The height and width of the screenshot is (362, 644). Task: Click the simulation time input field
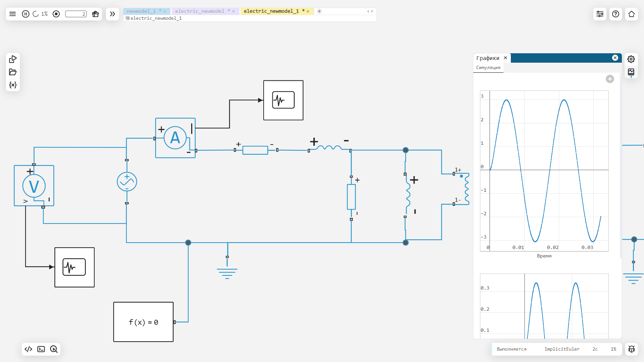point(76,14)
